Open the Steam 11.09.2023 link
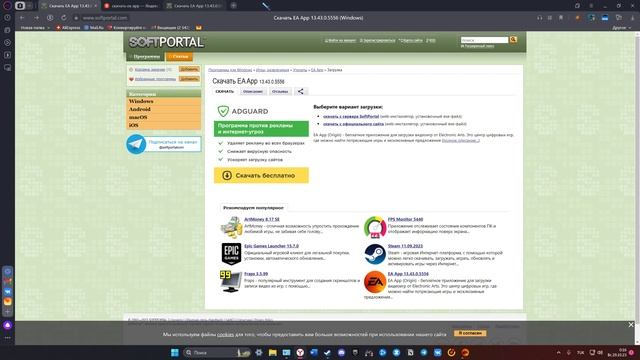Image resolution: width=640 pixels, height=360 pixels. click(405, 246)
